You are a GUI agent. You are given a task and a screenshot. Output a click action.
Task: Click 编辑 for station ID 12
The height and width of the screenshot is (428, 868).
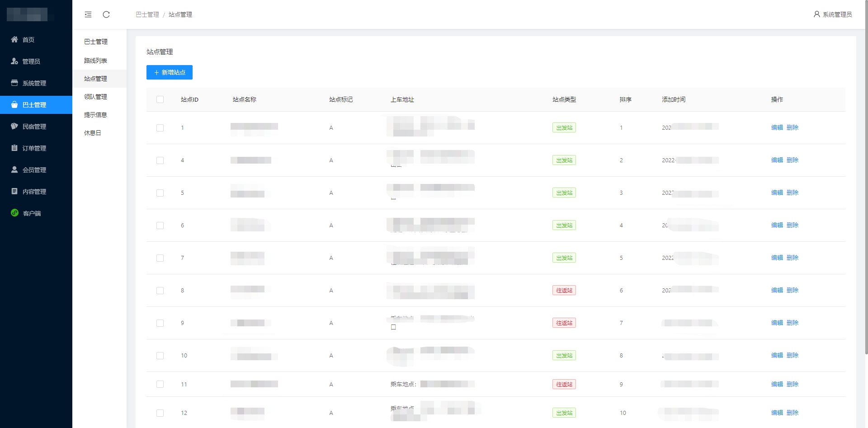point(777,413)
